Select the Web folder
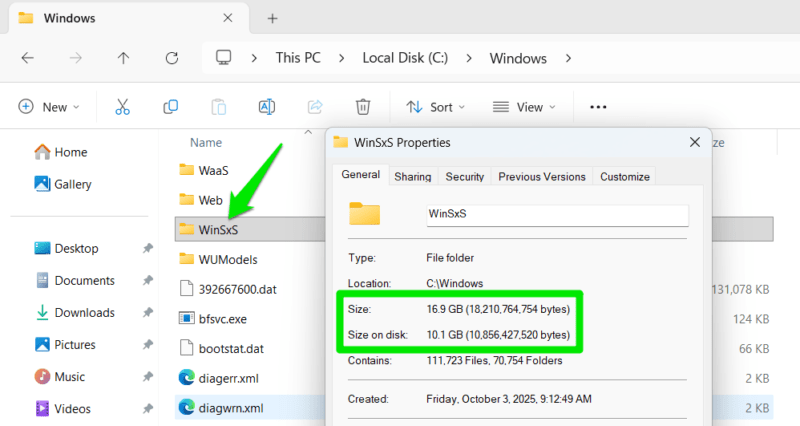 tap(201, 200)
